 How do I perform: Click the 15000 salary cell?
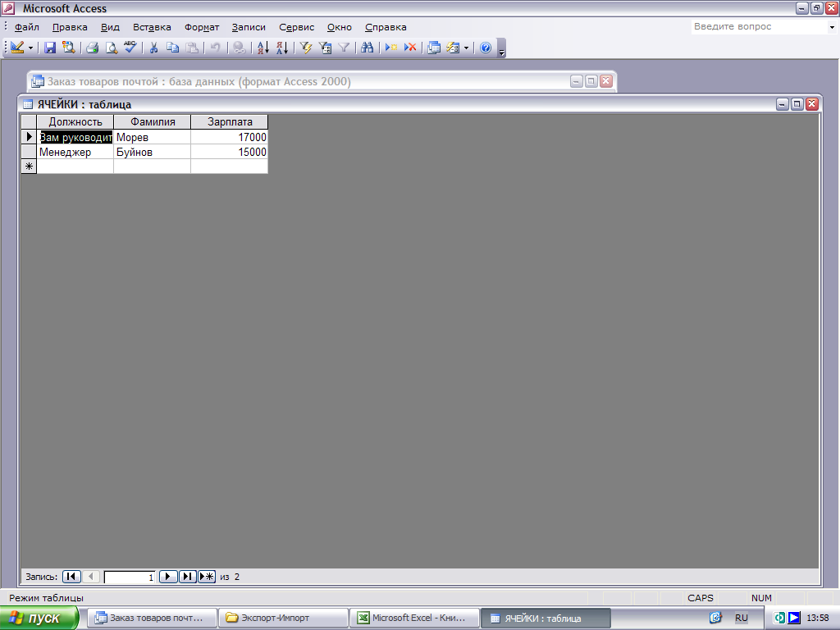(x=230, y=152)
